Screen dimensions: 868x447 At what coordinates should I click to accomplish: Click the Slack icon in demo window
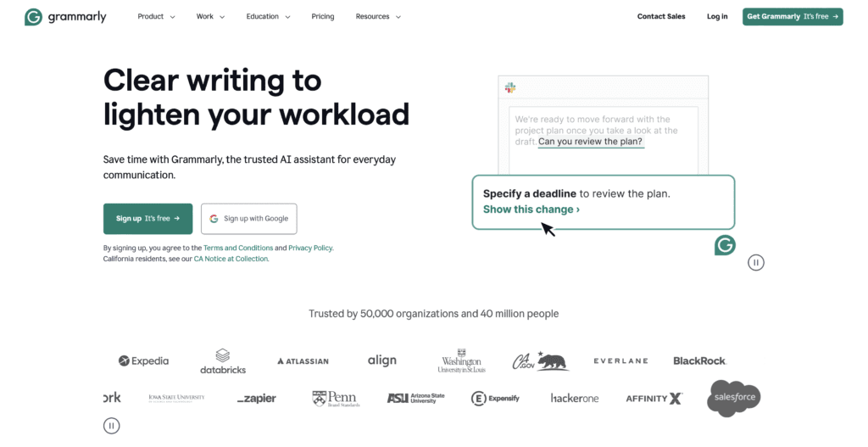pyautogui.click(x=510, y=88)
